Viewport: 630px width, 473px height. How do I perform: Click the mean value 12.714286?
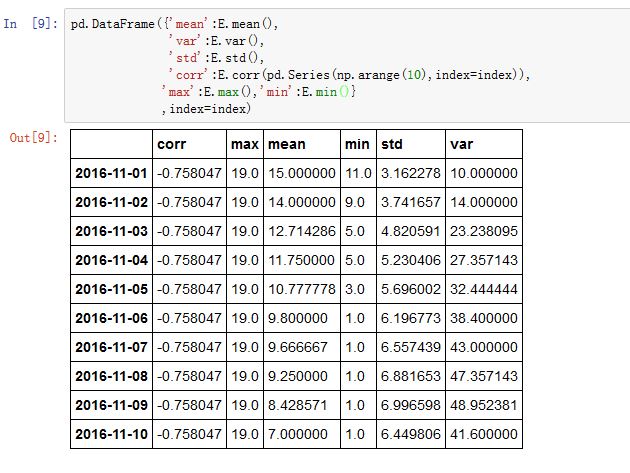click(x=301, y=232)
